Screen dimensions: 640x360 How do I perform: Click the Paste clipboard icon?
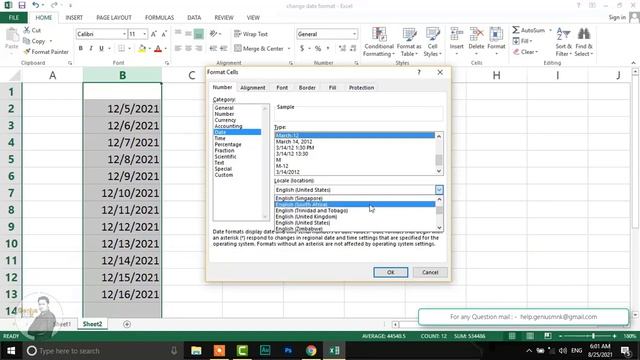coord(12,35)
